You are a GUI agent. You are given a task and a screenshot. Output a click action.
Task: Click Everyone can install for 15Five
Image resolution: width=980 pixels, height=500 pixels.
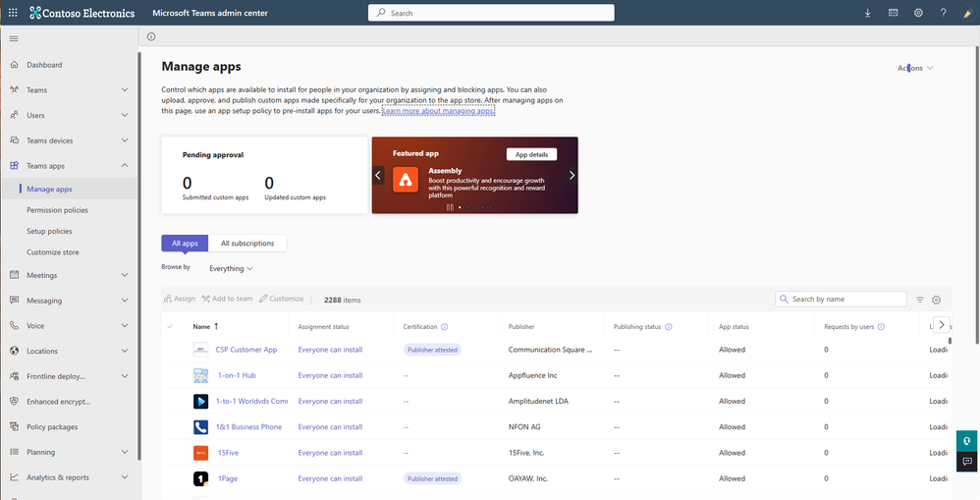[x=330, y=453]
